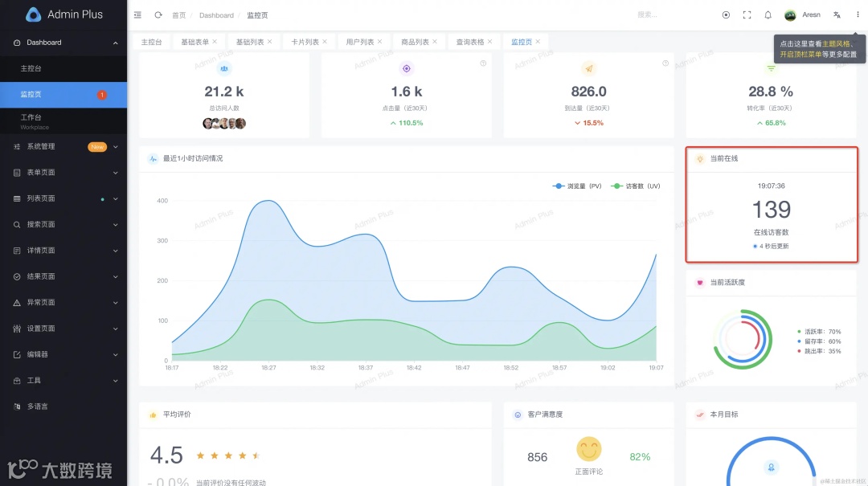Screen dimensions: 868x486
Task: Expand the 表单页面 menu
Action: (63, 173)
